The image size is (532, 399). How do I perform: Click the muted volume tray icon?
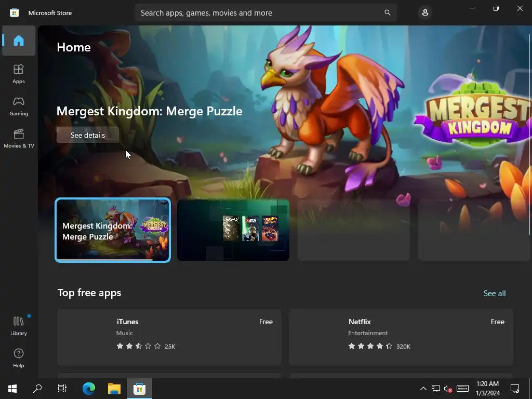pos(448,389)
